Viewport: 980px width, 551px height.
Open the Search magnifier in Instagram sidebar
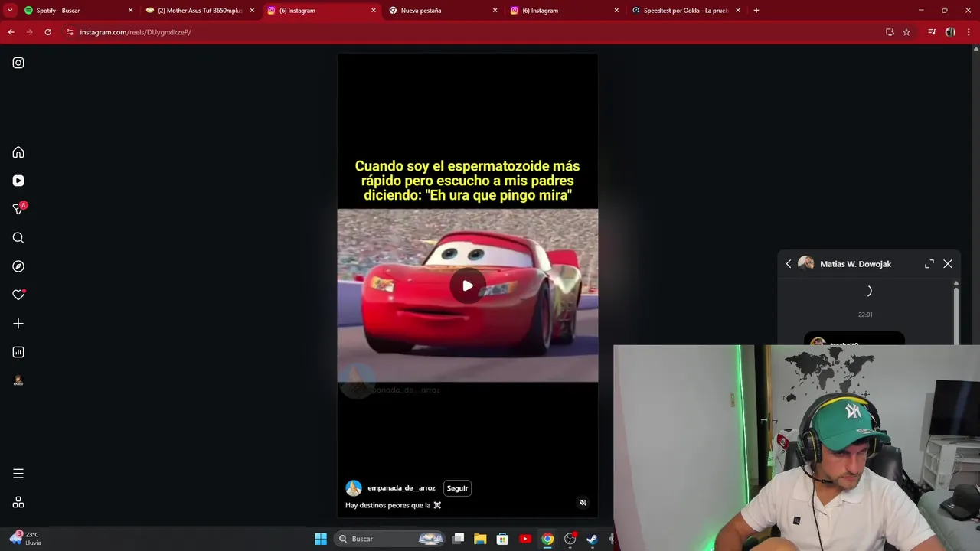click(18, 238)
